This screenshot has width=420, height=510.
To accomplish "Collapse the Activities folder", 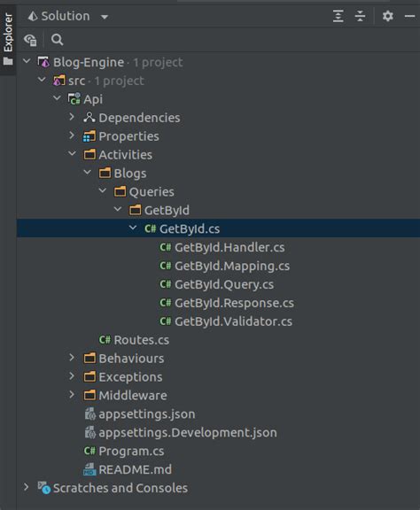I will click(x=72, y=153).
